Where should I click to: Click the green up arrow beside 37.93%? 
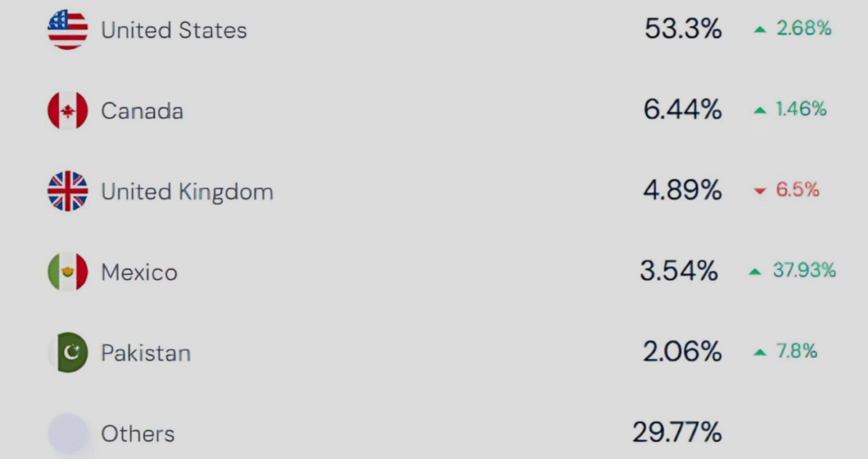pos(755,272)
